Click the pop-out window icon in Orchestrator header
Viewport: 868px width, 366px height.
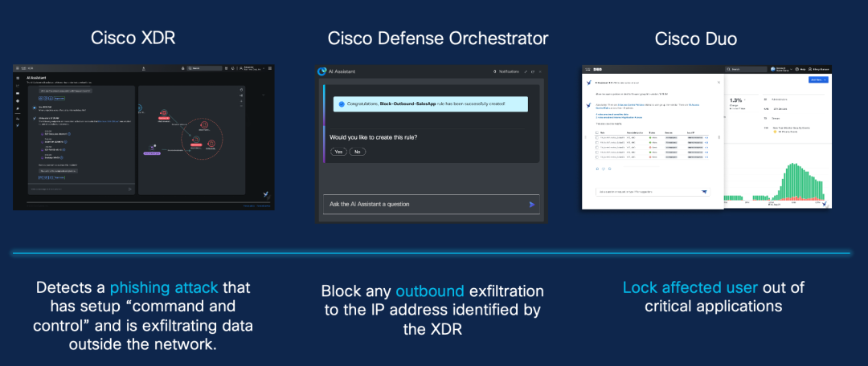pyautogui.click(x=533, y=71)
